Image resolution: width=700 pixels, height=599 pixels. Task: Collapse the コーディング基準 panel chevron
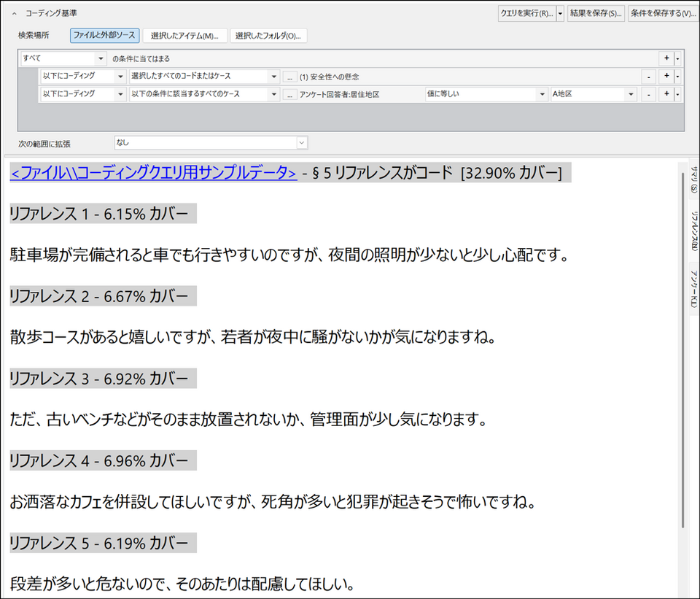pos(15,13)
